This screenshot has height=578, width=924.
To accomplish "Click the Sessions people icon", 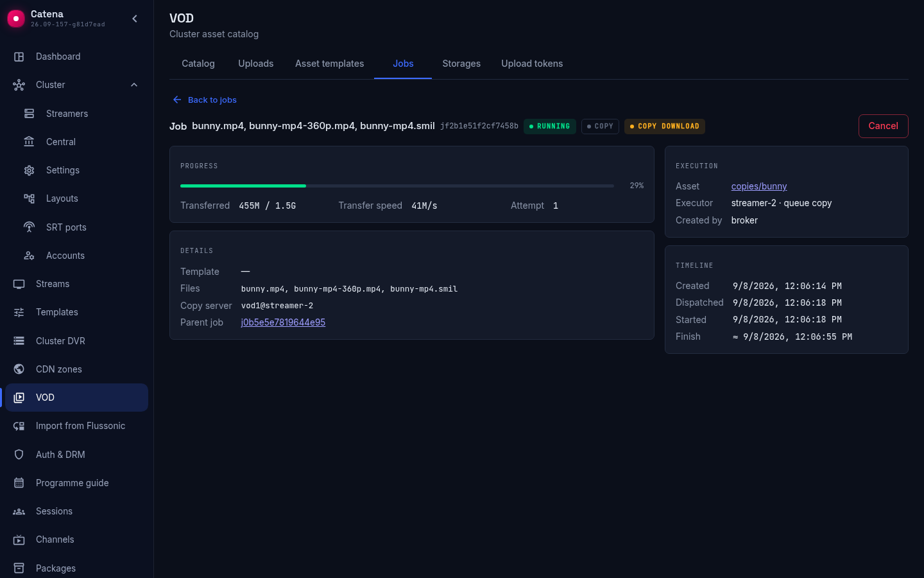I will coord(19,511).
